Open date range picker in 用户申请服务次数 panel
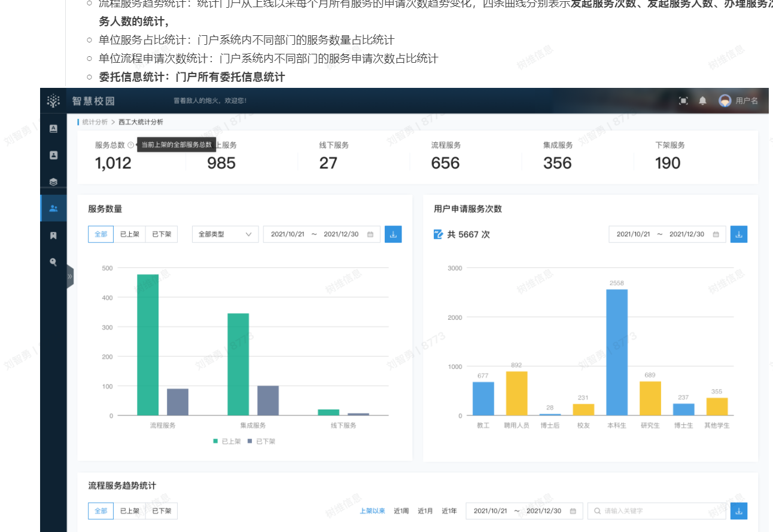The image size is (773, 532). (x=667, y=234)
